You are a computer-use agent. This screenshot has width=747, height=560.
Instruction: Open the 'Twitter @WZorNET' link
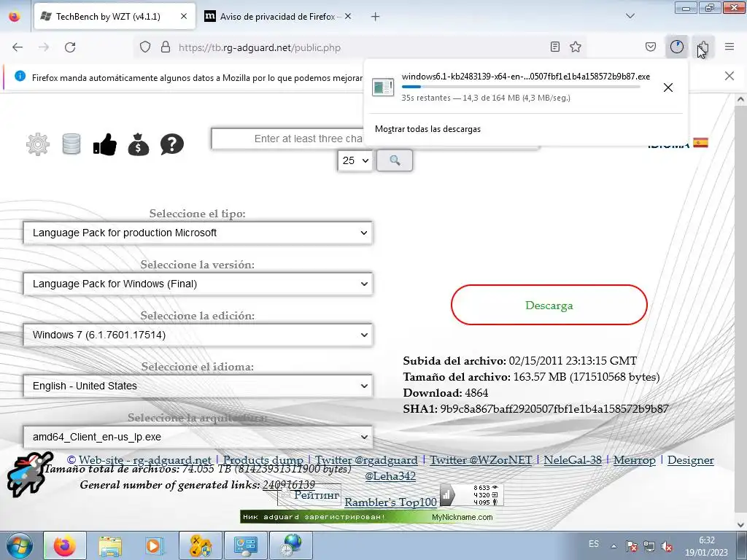point(481,460)
